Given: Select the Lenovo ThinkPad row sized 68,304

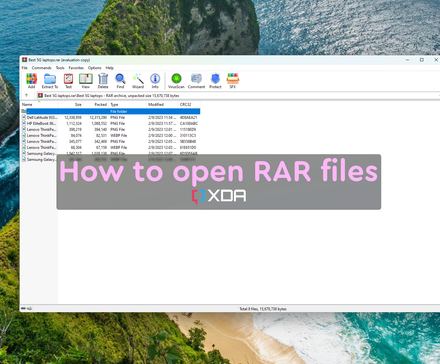Looking at the screenshot, I should [111, 147].
